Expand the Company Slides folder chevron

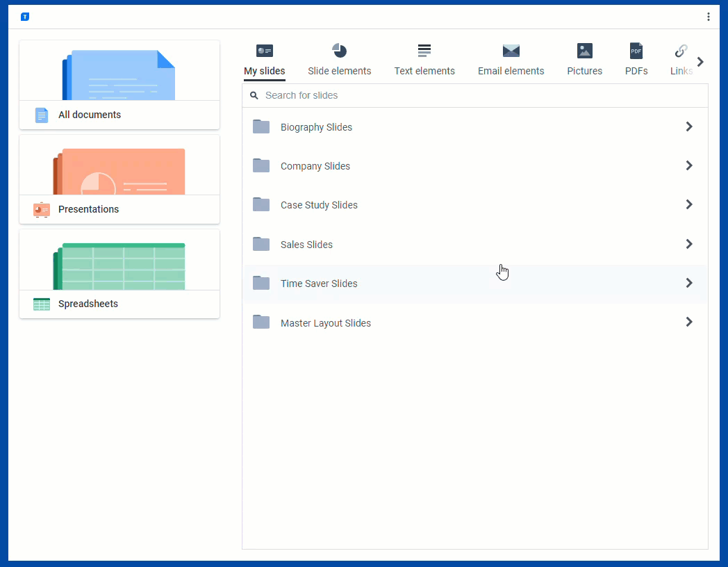coord(689,165)
